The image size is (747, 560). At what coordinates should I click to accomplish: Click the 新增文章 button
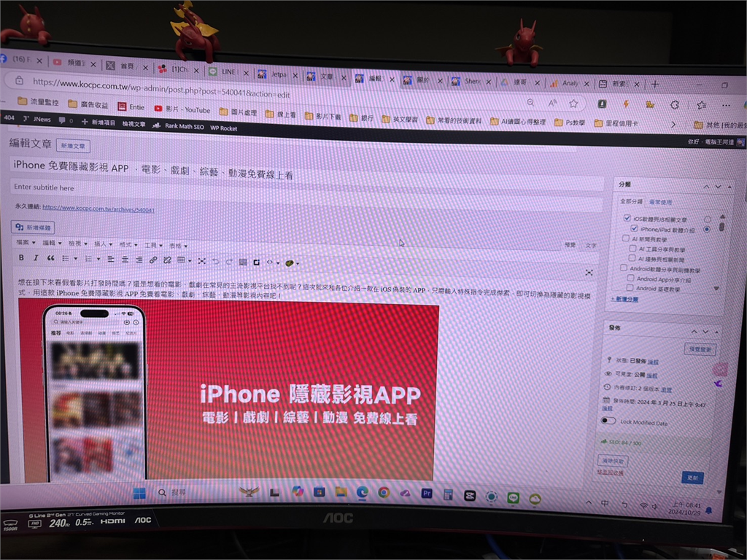click(73, 146)
